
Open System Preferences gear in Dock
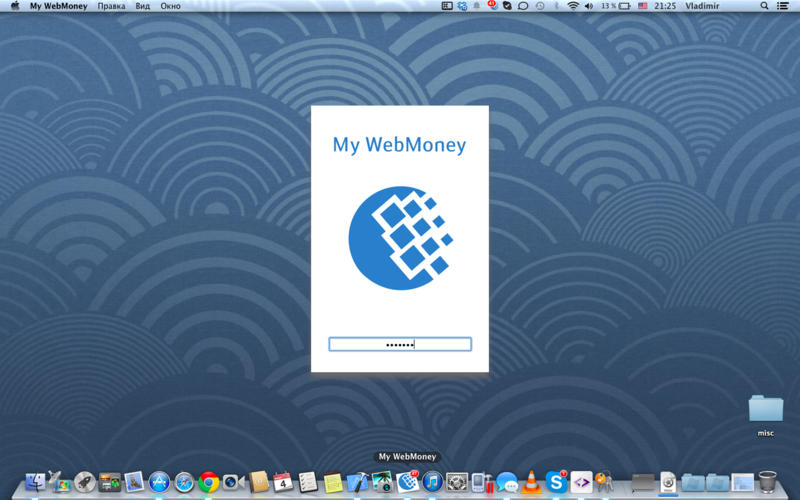pos(457,482)
